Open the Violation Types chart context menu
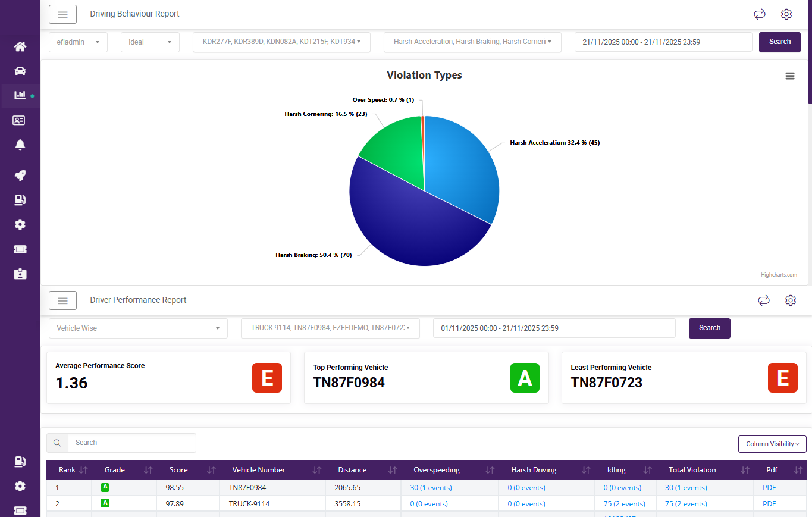 pyautogui.click(x=789, y=76)
